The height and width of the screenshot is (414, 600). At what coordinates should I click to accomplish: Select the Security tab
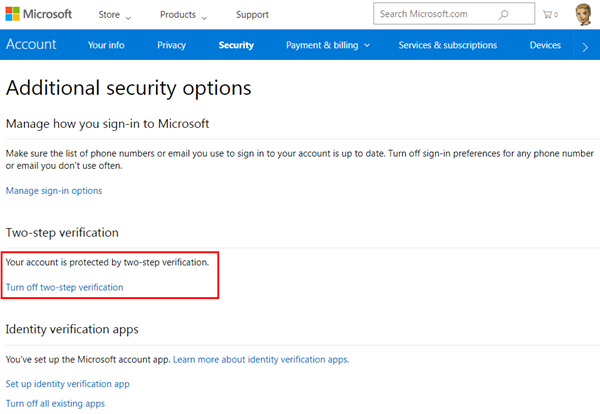[x=236, y=45]
